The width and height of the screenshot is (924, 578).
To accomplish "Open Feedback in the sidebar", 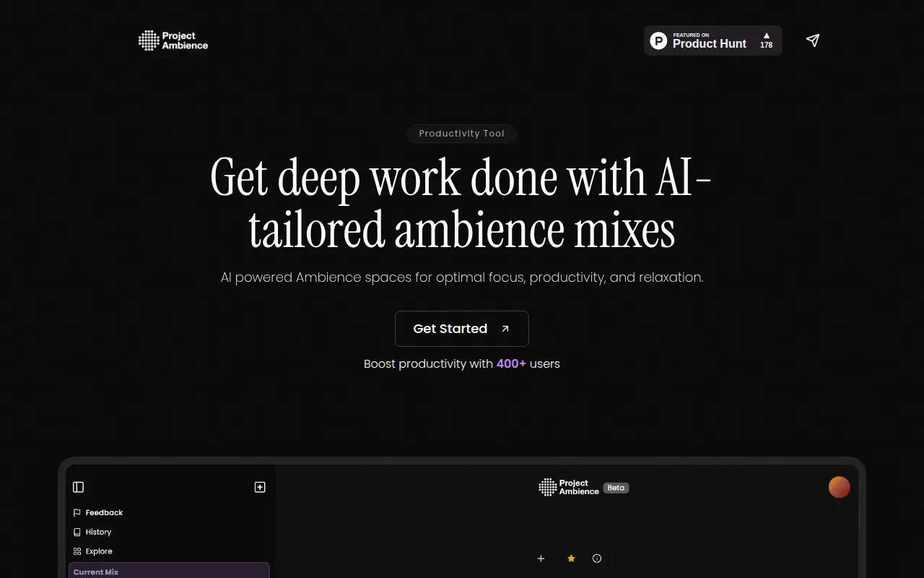I will click(x=98, y=512).
